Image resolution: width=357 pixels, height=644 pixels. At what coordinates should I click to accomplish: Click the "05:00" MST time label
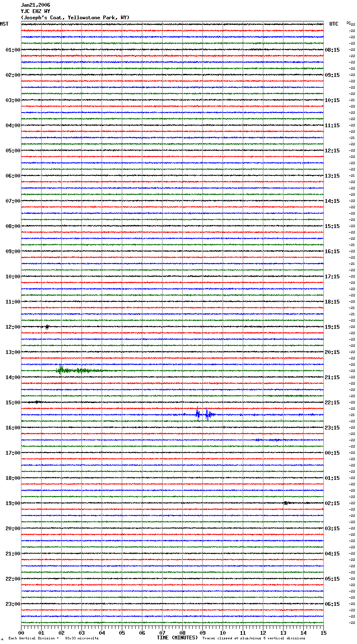pos(13,151)
